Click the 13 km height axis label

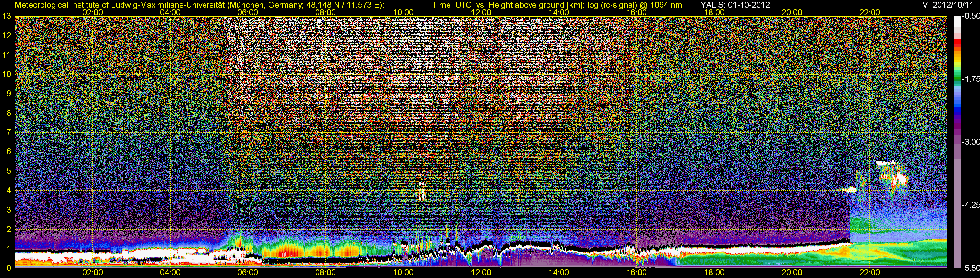point(8,16)
